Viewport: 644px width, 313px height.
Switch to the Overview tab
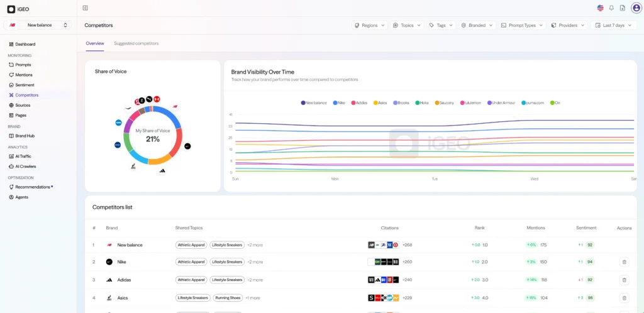click(x=95, y=43)
